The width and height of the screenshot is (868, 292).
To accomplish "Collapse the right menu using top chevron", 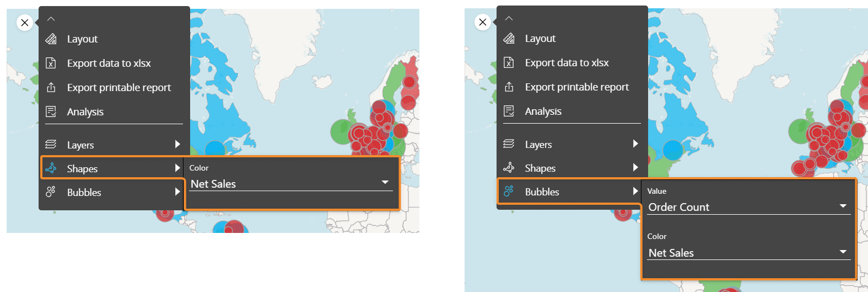I will pyautogui.click(x=509, y=18).
